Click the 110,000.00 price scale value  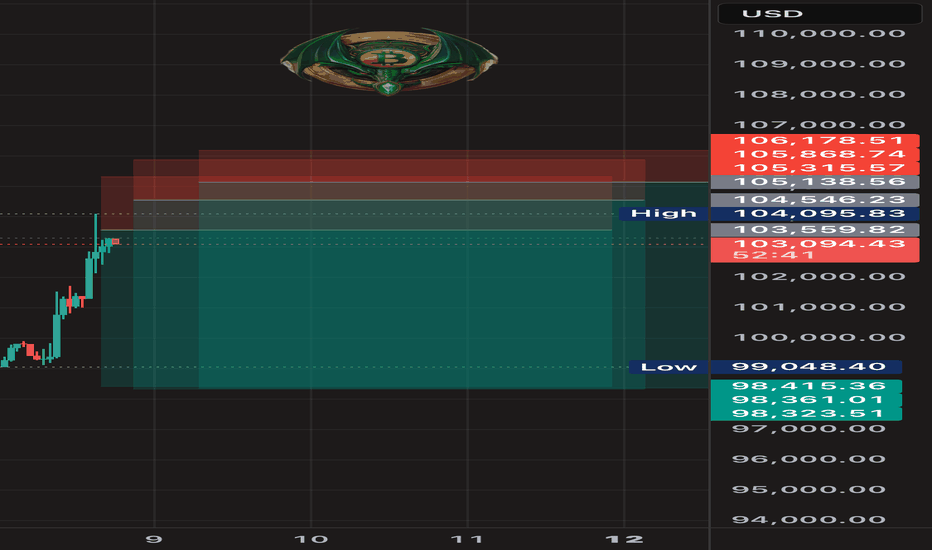point(820,34)
